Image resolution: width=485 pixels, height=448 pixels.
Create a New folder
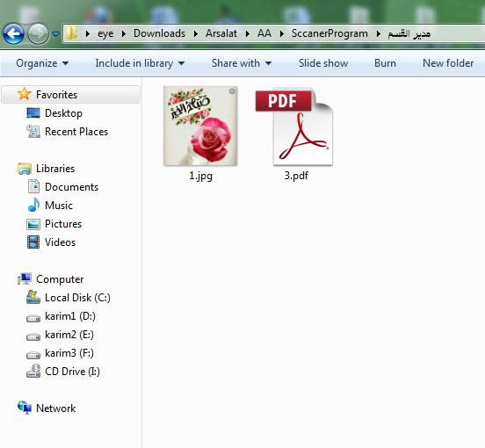pyautogui.click(x=448, y=63)
